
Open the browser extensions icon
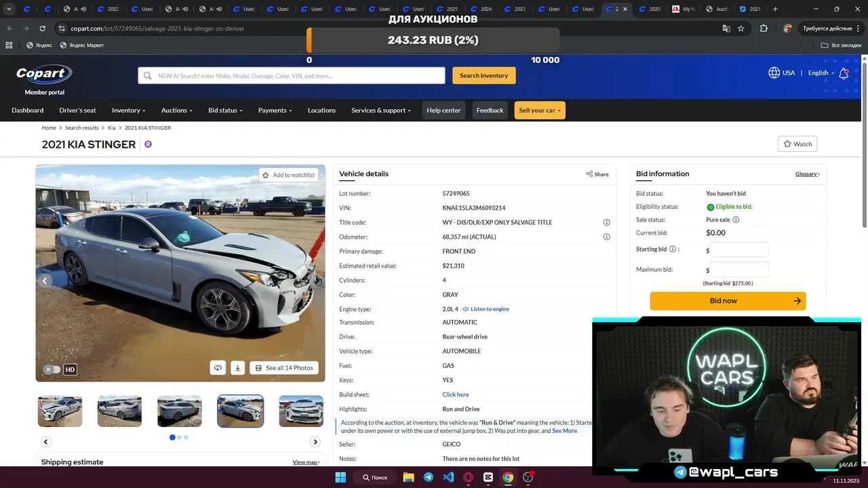[x=764, y=28]
